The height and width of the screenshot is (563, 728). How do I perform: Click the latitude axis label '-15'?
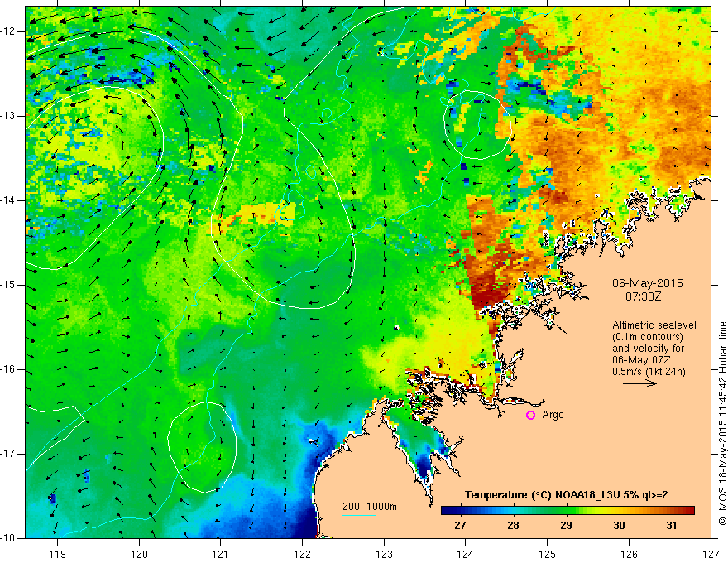[8, 285]
